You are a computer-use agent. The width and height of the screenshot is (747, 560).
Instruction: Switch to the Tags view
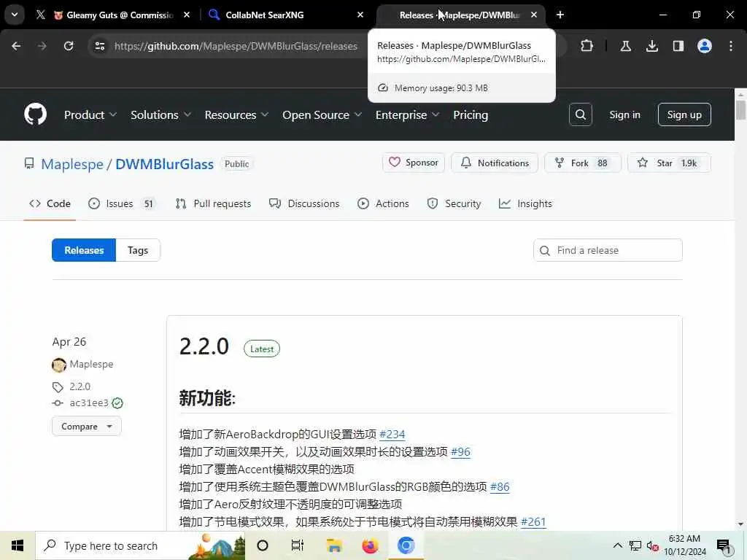click(138, 250)
